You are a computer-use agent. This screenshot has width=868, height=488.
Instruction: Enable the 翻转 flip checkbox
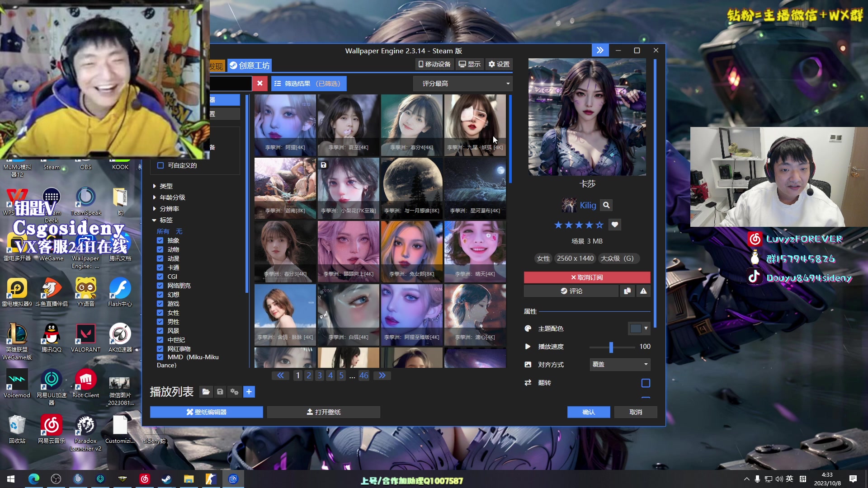click(646, 383)
